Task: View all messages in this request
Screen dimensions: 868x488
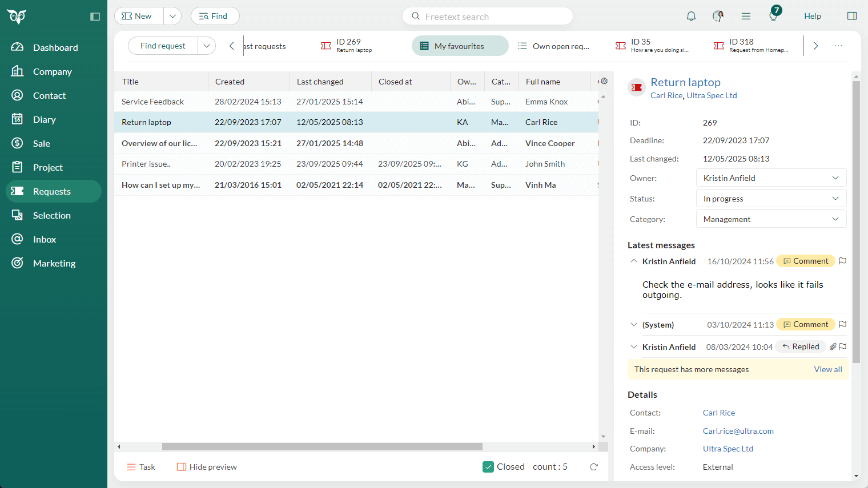Action: [x=828, y=369]
